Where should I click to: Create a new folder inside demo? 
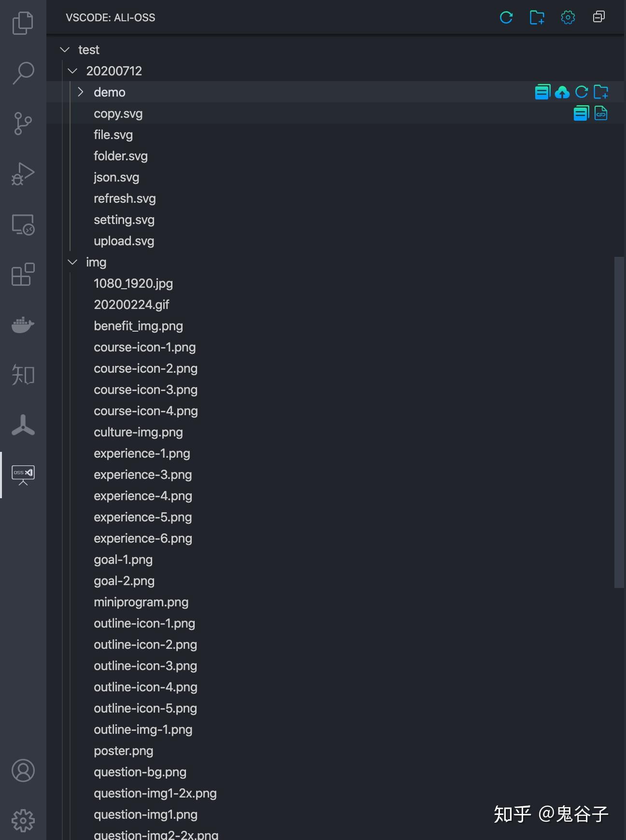600,92
